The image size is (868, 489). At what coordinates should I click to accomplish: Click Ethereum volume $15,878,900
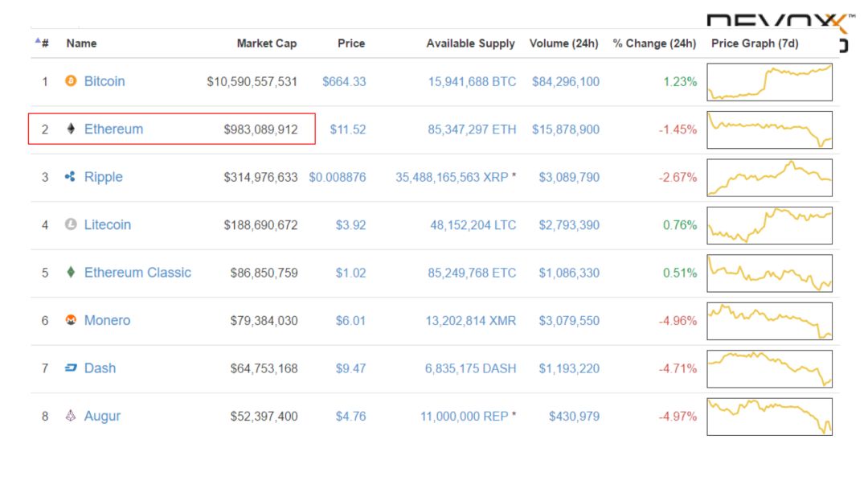point(566,129)
